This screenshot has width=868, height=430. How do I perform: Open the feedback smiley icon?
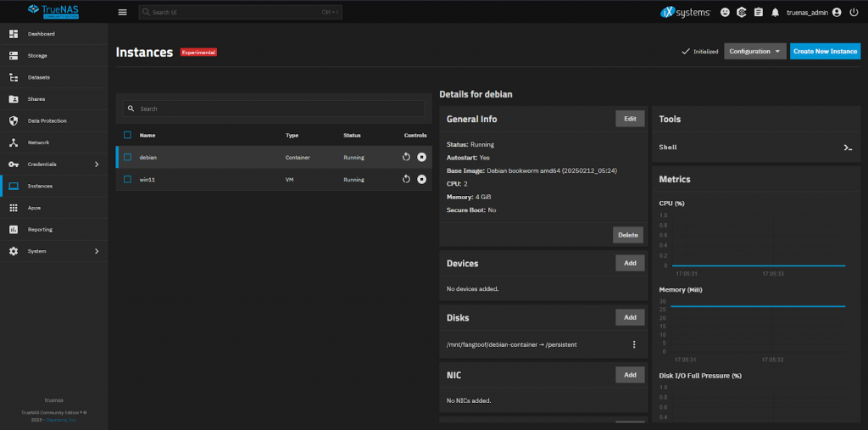(725, 12)
